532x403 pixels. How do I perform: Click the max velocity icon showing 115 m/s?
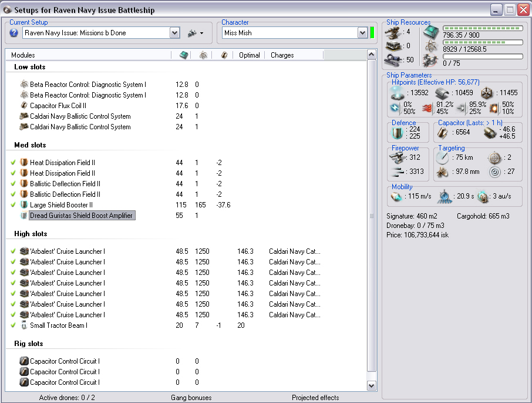click(x=396, y=196)
